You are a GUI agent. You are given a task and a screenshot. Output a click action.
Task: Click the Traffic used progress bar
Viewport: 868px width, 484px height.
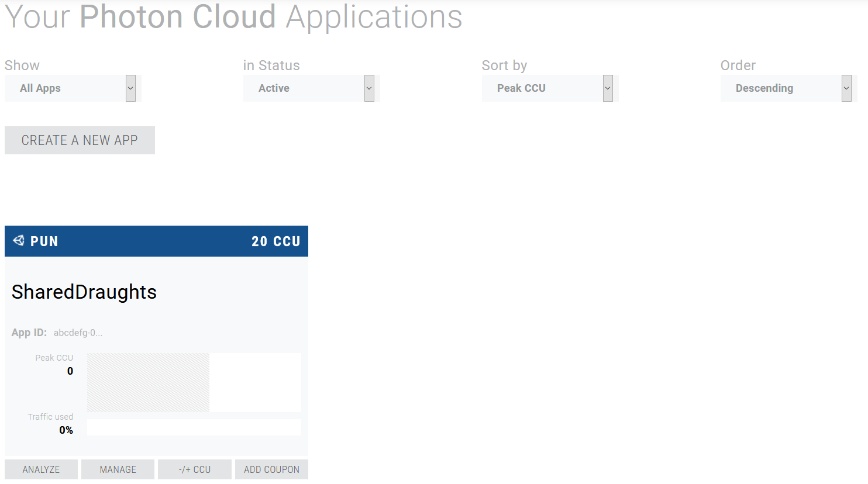tap(194, 427)
